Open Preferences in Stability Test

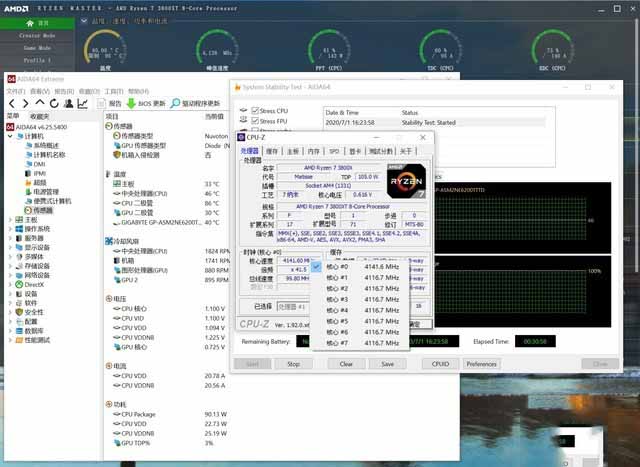point(482,364)
